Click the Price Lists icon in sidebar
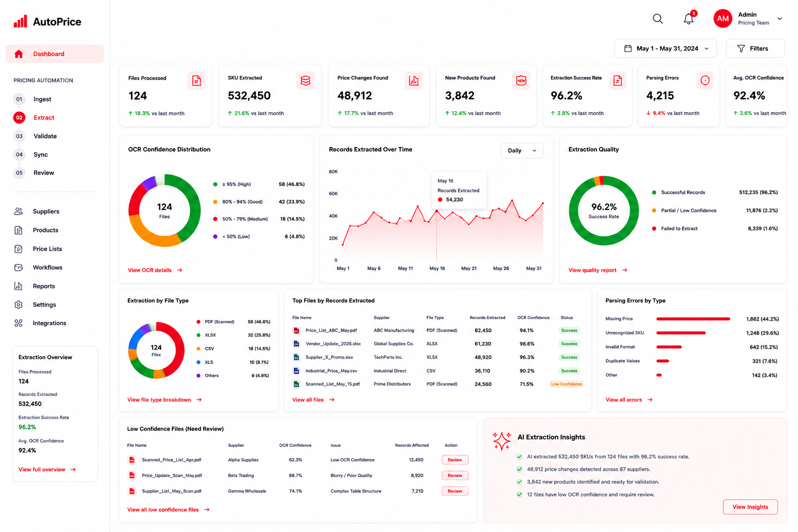The width and height of the screenshot is (798, 532). [x=19, y=249]
